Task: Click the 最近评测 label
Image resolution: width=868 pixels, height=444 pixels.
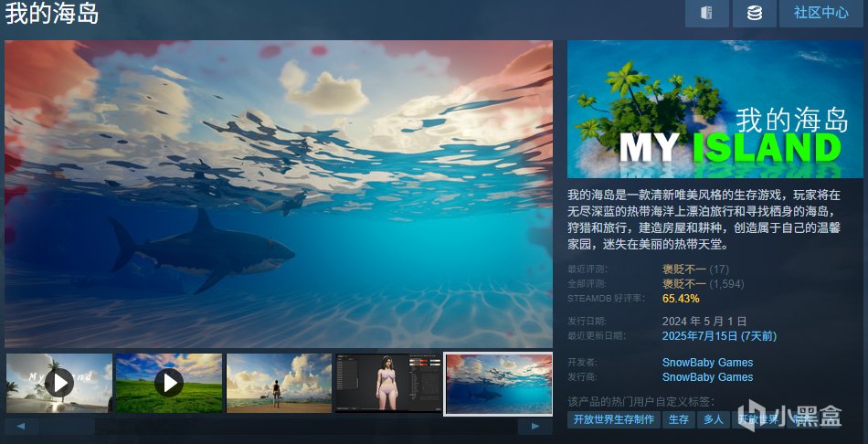Action: 587,270
